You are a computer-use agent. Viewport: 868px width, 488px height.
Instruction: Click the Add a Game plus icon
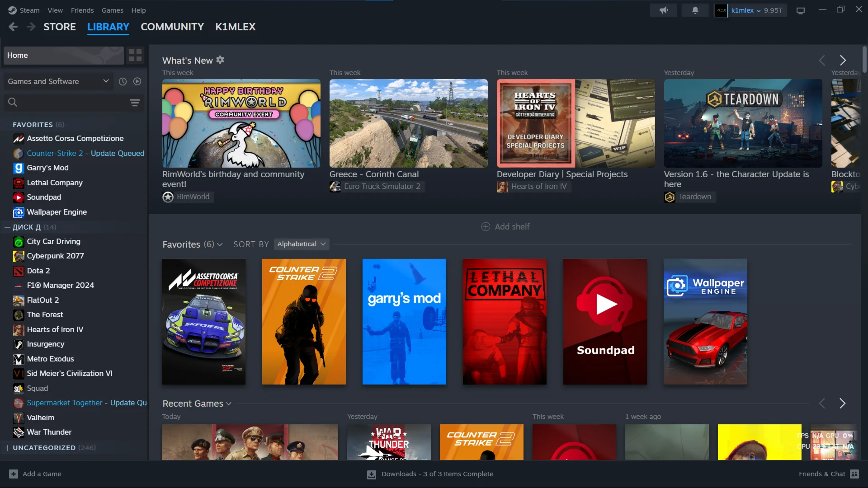(14, 474)
